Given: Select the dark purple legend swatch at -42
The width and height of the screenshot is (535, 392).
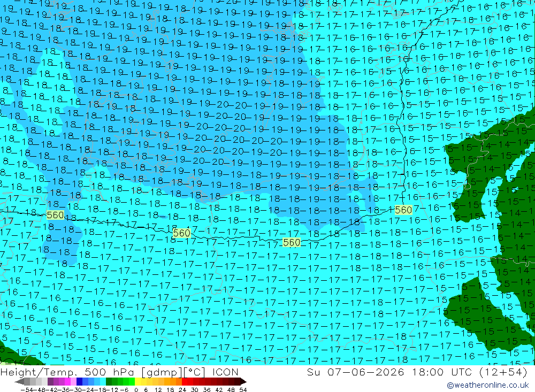Looking at the screenshot, I should pyautogui.click(x=50, y=382).
